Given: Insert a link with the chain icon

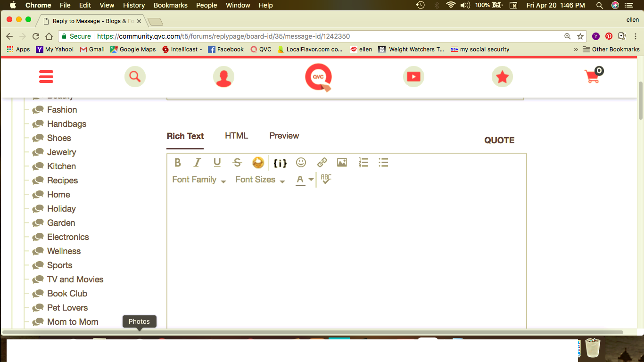Looking at the screenshot, I should [322, 163].
